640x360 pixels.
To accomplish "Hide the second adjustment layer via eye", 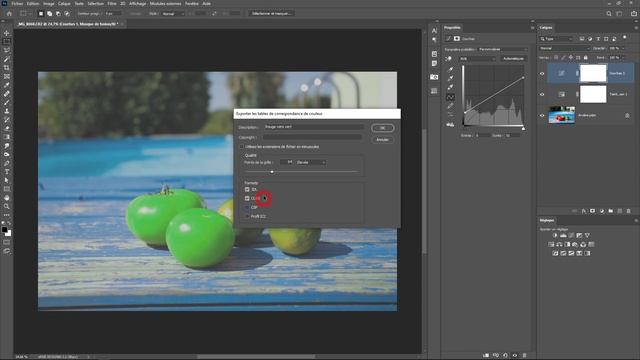I will [x=542, y=94].
